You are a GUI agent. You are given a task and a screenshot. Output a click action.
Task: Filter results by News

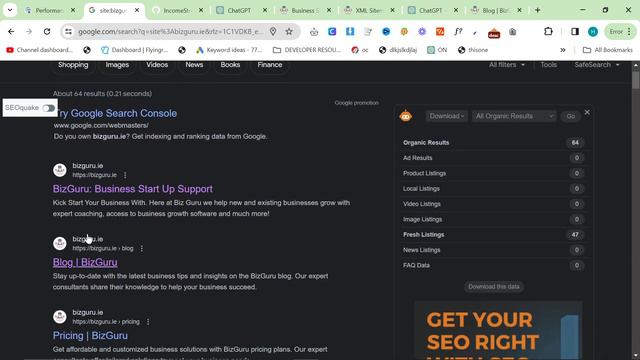point(194,65)
